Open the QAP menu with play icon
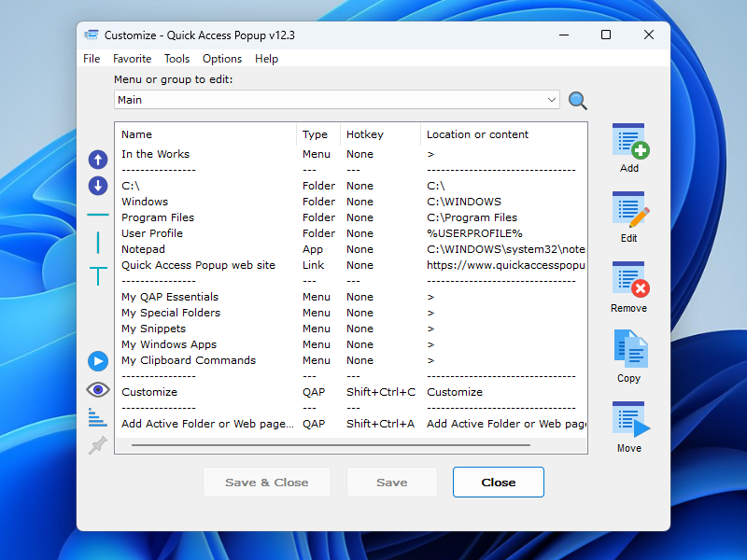The width and height of the screenshot is (747, 560). (98, 361)
